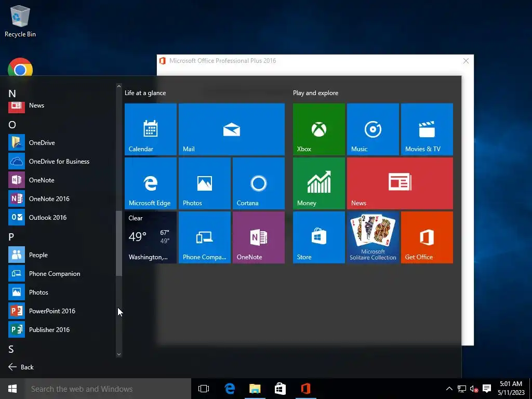Screen dimensions: 532x399
Task: Open the muted volume tray icon
Action: tap(474, 389)
